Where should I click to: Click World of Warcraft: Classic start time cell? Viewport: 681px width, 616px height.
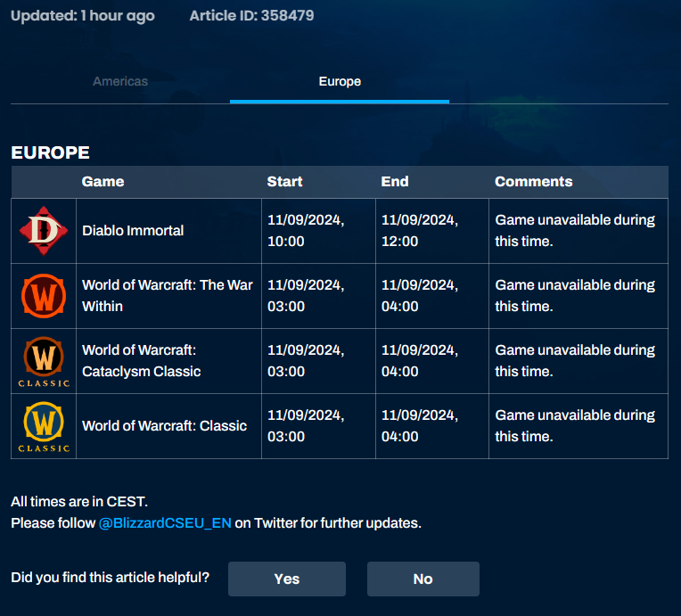click(318, 426)
